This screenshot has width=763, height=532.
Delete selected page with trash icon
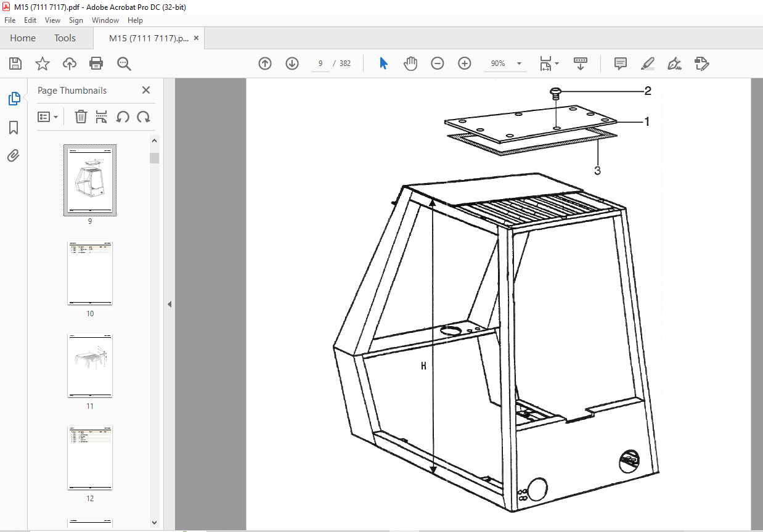click(81, 117)
